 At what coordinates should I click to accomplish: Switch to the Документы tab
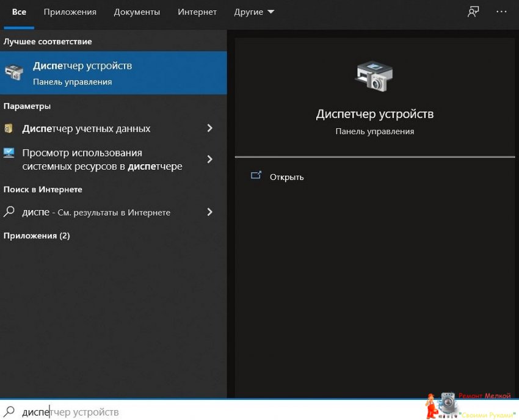point(137,12)
